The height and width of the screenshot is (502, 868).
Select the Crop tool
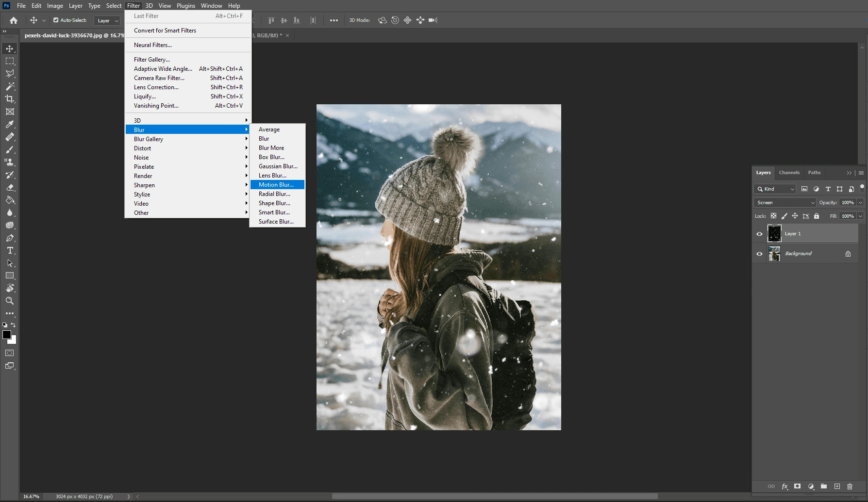pyautogui.click(x=10, y=99)
